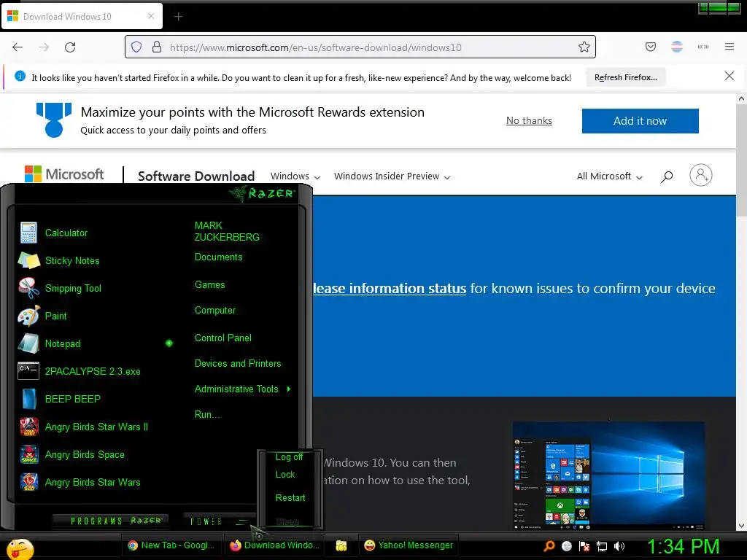The width and height of the screenshot is (747, 560).
Task: Open the Snipping Tool scissors icon
Action: click(28, 288)
